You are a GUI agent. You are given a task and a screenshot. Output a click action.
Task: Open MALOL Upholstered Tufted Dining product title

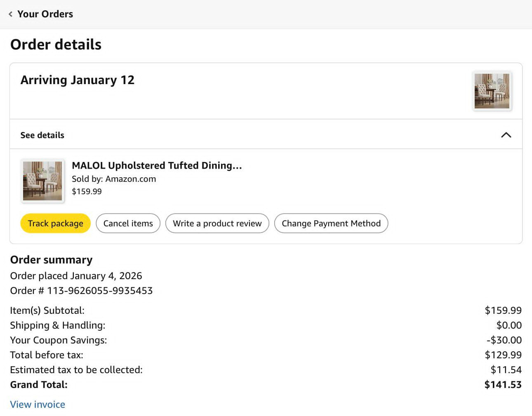[157, 165]
